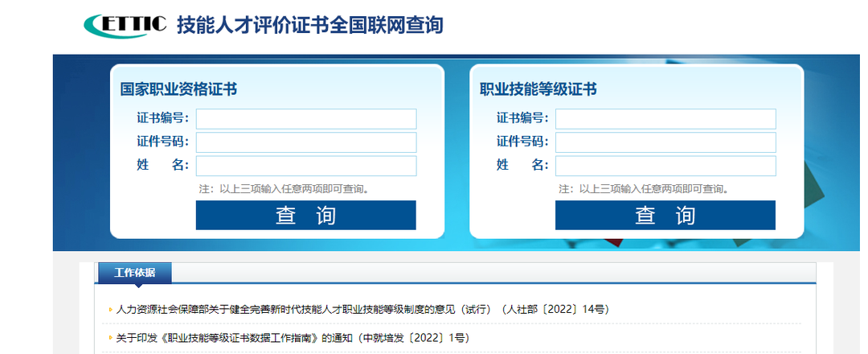The height and width of the screenshot is (354, 868).
Task: Switch to the 工作依据 tab
Action: 135,273
